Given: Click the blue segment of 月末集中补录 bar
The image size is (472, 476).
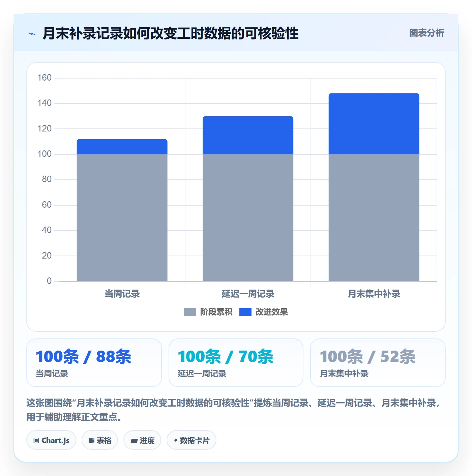Looking at the screenshot, I should [x=374, y=124].
